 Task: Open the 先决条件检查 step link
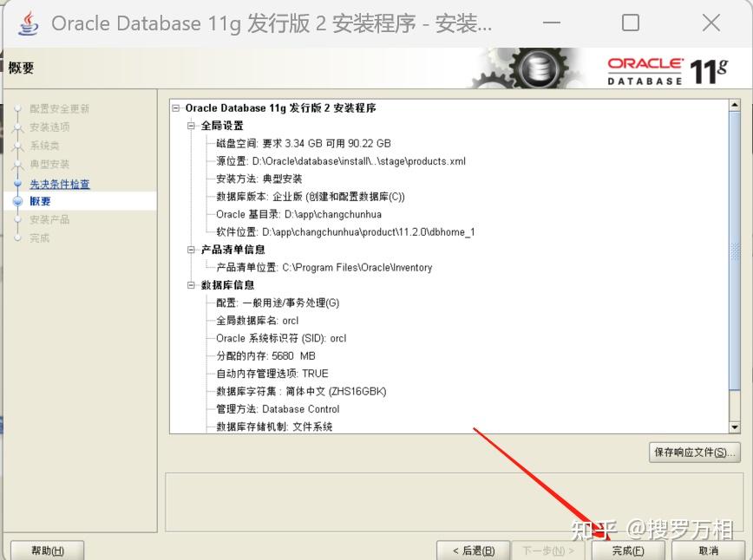pos(60,184)
